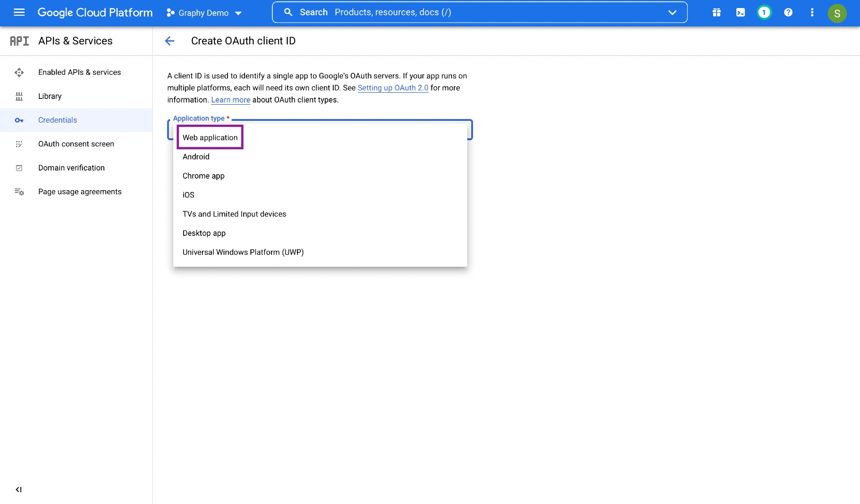
Task: Select Android application type option
Action: coord(196,157)
